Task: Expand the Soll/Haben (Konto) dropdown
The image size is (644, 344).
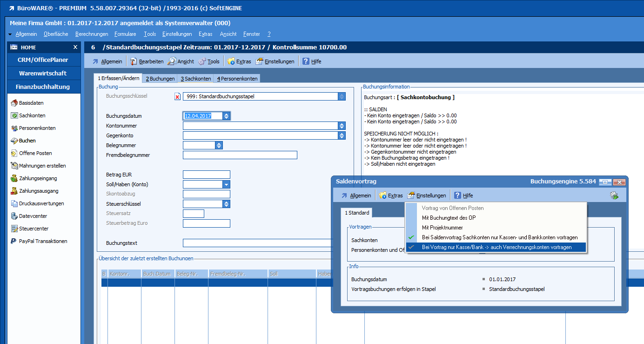Action: 226,184
